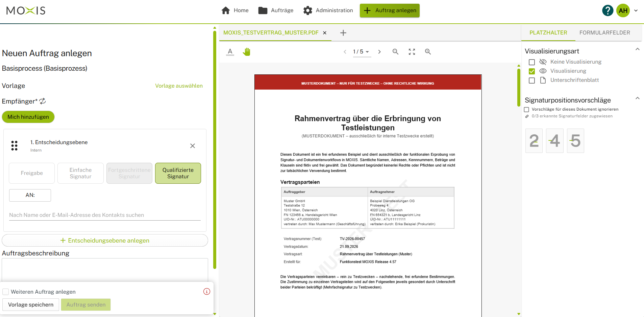Click the MOXIS logo
Image resolution: width=644 pixels, height=317 pixels.
26,10
